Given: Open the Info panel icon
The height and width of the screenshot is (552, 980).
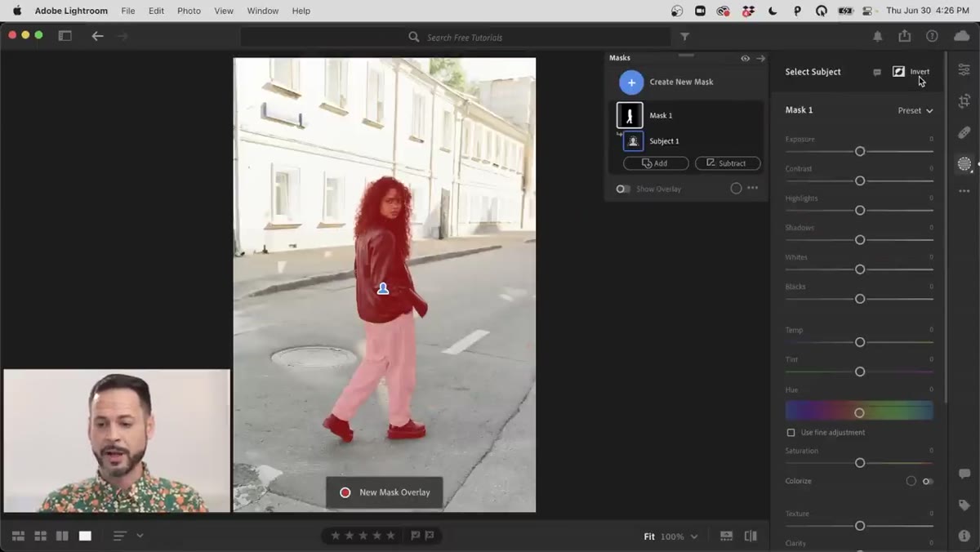Looking at the screenshot, I should tap(964, 536).
